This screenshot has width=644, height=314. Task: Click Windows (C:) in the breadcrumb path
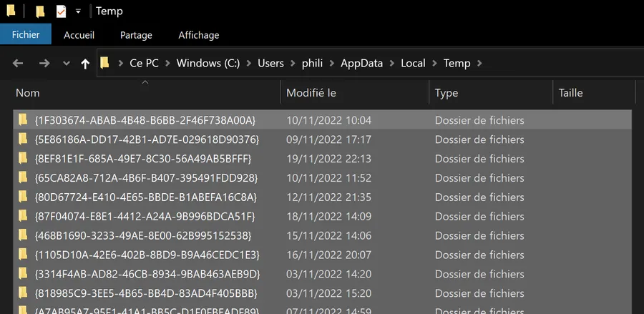coord(208,63)
